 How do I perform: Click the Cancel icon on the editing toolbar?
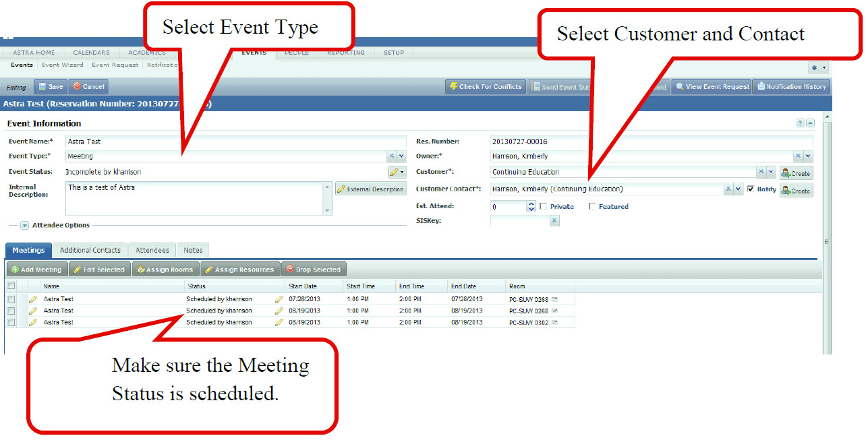pos(76,86)
